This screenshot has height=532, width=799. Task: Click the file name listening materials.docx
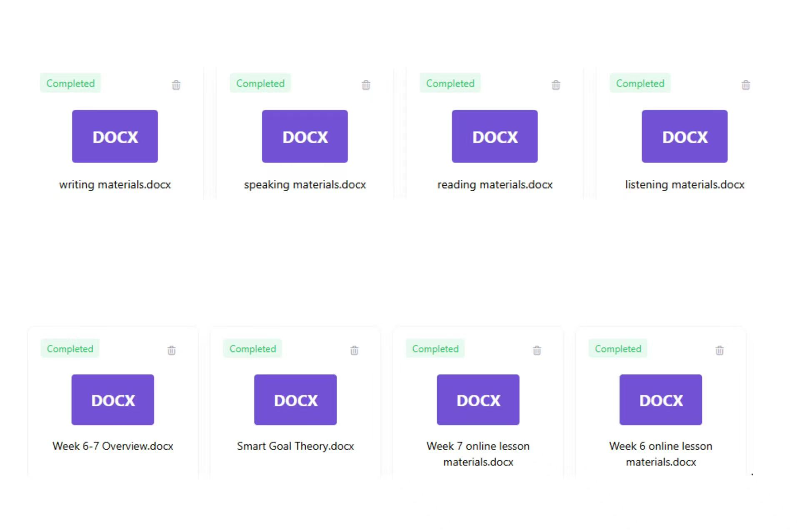pyautogui.click(x=685, y=184)
